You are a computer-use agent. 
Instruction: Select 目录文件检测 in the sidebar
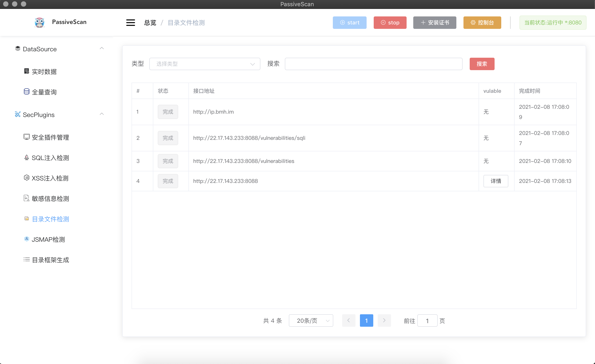pos(50,219)
